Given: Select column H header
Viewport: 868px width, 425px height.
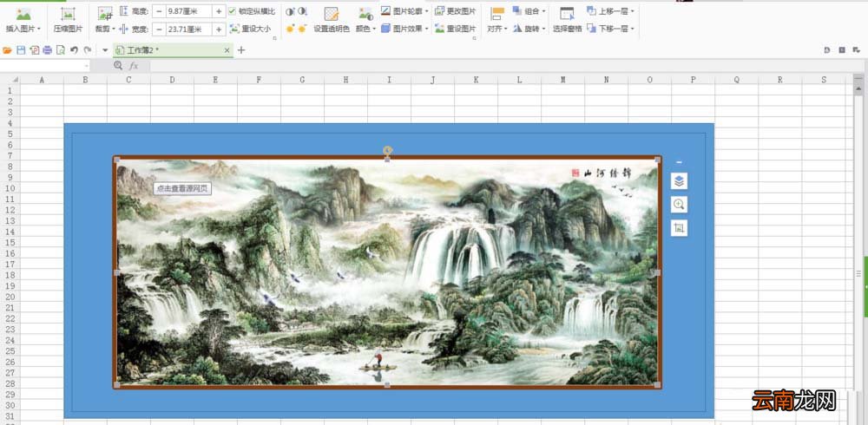Looking at the screenshot, I should coord(345,80).
